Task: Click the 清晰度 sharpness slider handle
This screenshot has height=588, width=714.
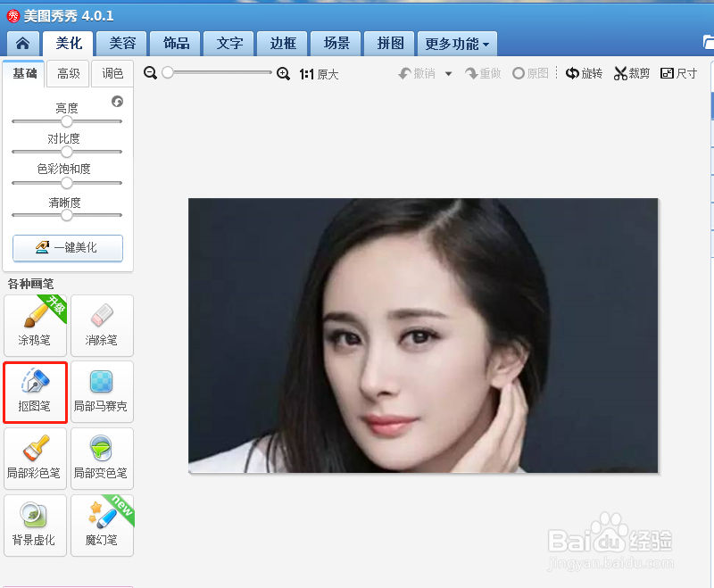Action: pyautogui.click(x=66, y=215)
